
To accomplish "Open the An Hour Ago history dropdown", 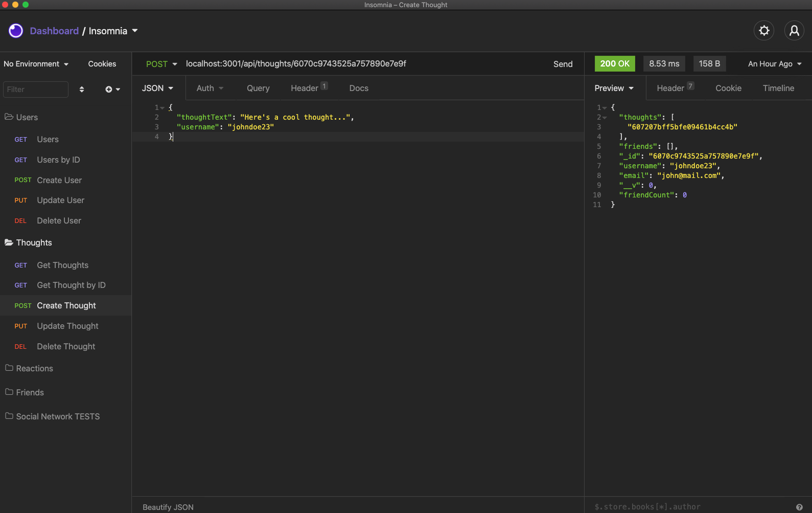I will (x=775, y=64).
